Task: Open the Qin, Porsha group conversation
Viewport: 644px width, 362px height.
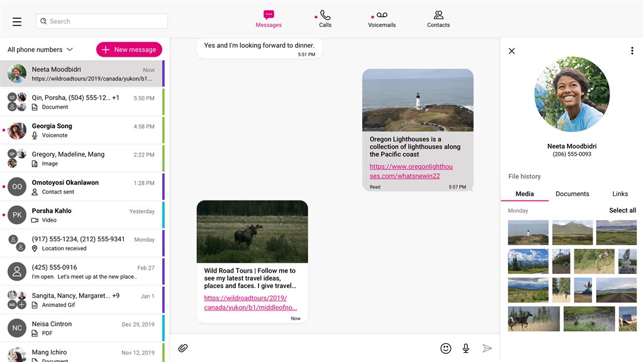Action: 82,102
